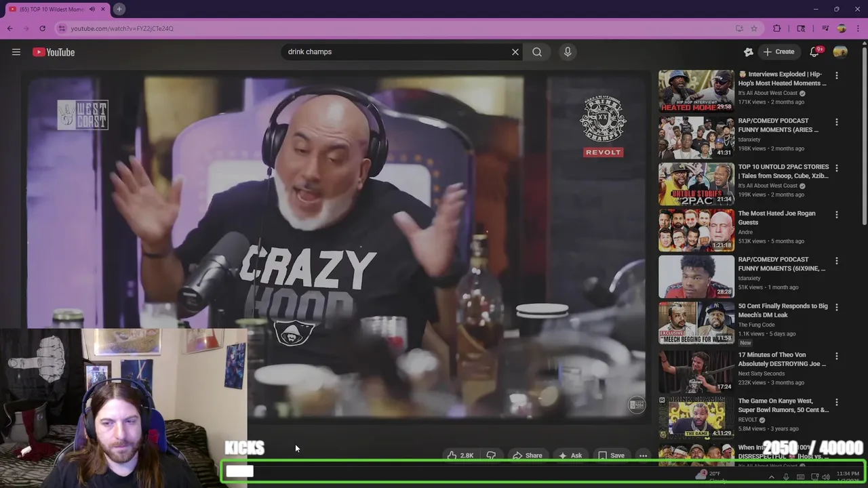Screen dimensions: 868x488
Task: Open options for '50 Cent Finally Responds' video
Action: [836, 307]
